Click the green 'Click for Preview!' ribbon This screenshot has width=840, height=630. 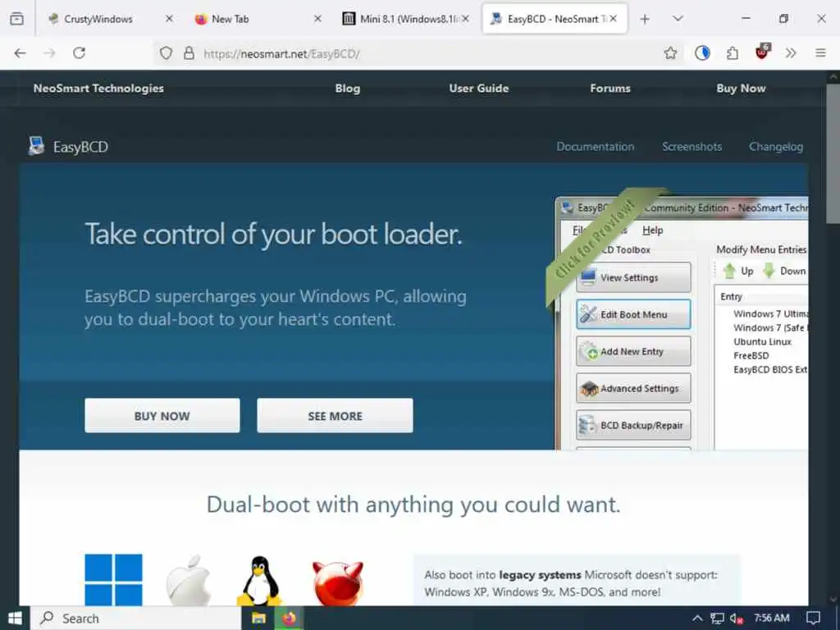(596, 240)
